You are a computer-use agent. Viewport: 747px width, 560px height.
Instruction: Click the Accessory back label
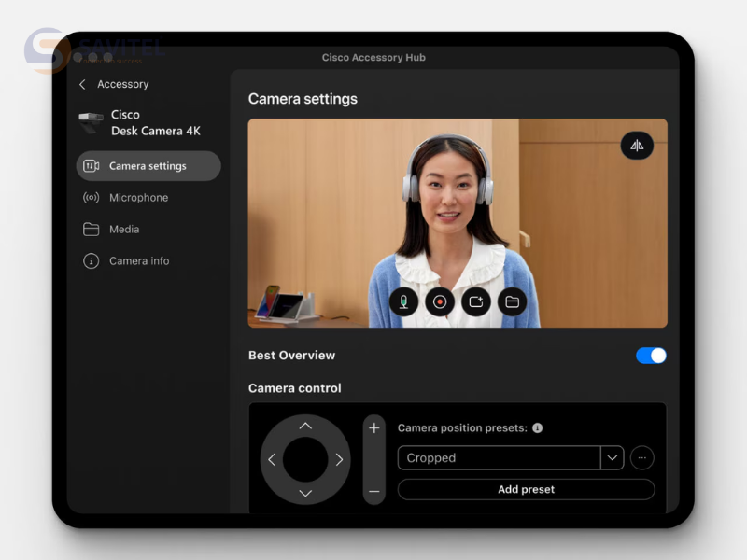click(x=123, y=84)
